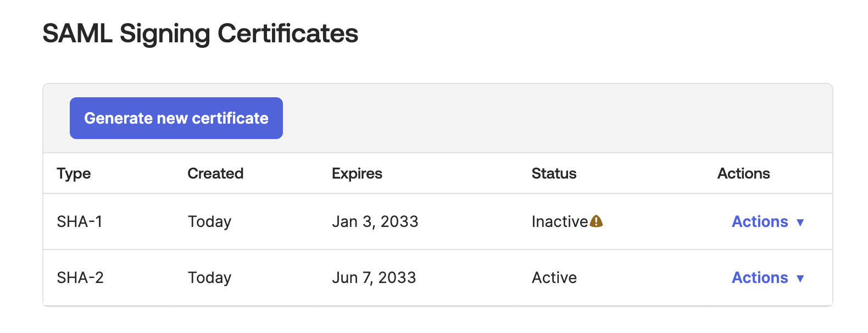Expand the dropdown arrow in SHA-2 row

800,279
